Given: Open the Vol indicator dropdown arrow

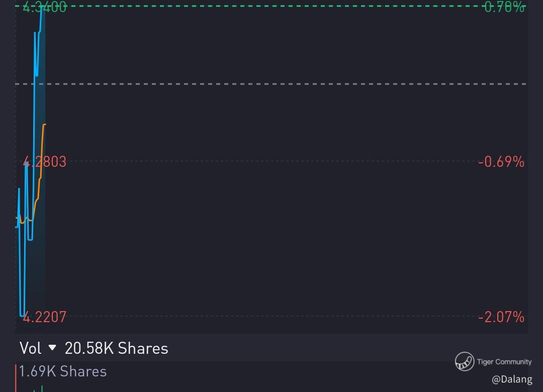Looking at the screenshot, I should point(52,348).
